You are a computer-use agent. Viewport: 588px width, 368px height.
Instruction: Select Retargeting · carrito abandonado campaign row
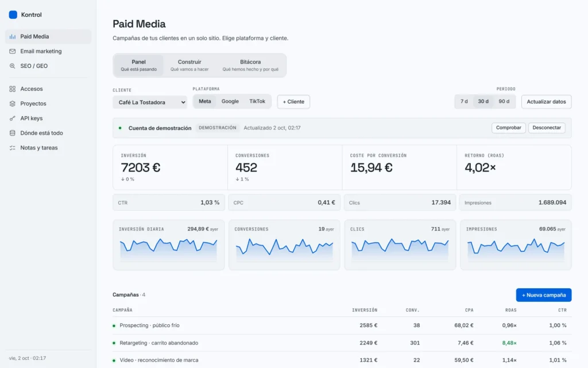coord(342,343)
